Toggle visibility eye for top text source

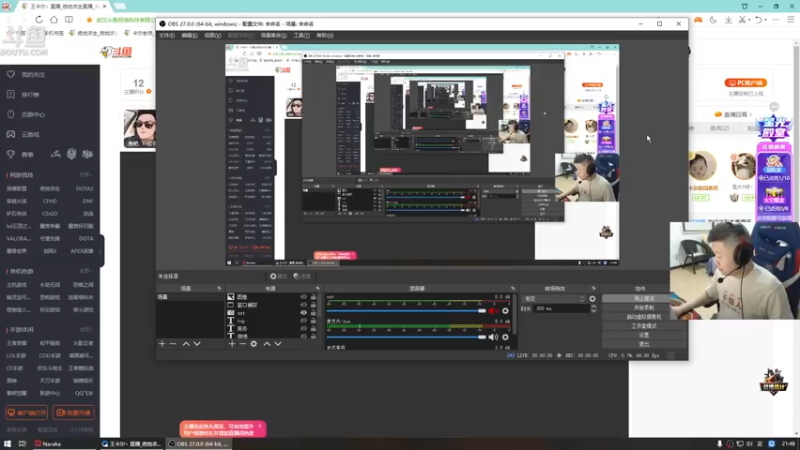(x=304, y=320)
